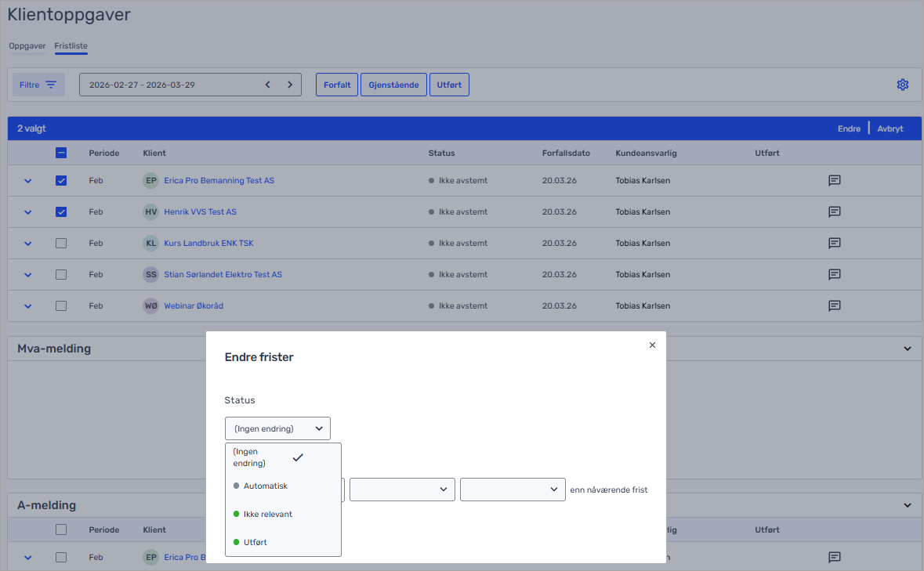
Task: Close the Endre frister dialog
Action: click(x=652, y=345)
